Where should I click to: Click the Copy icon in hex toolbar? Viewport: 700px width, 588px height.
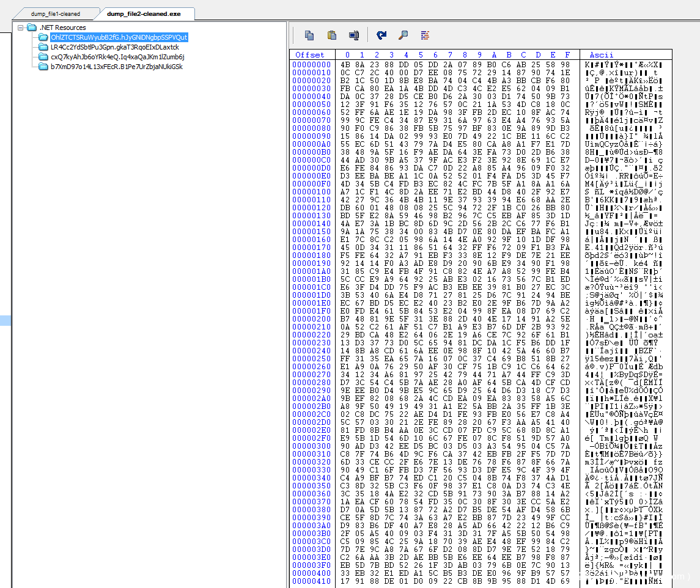[x=309, y=35]
